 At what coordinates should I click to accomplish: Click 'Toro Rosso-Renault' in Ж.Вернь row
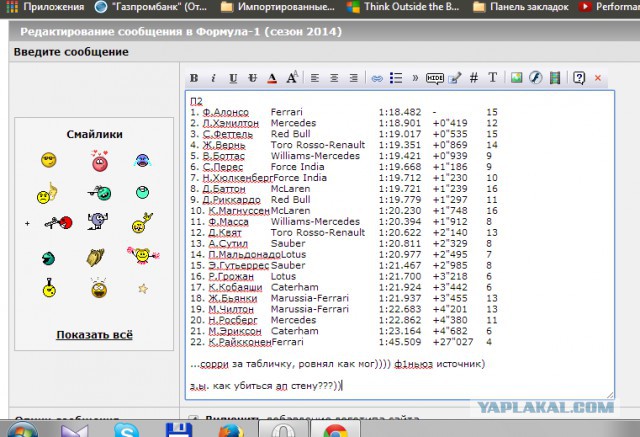click(318, 145)
